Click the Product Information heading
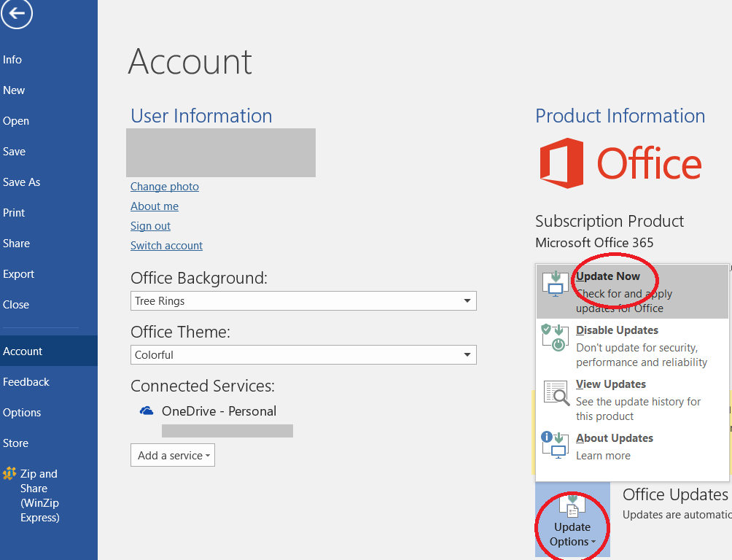The width and height of the screenshot is (732, 560). 620,115
